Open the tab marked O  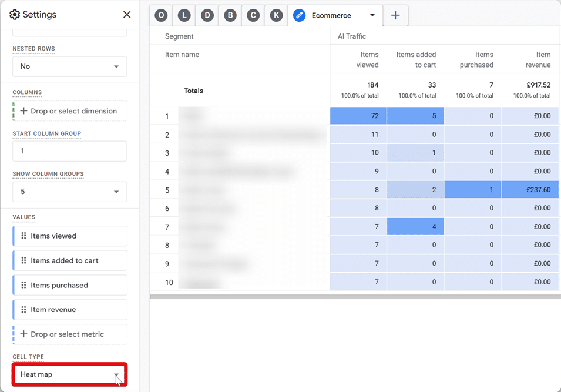[161, 15]
